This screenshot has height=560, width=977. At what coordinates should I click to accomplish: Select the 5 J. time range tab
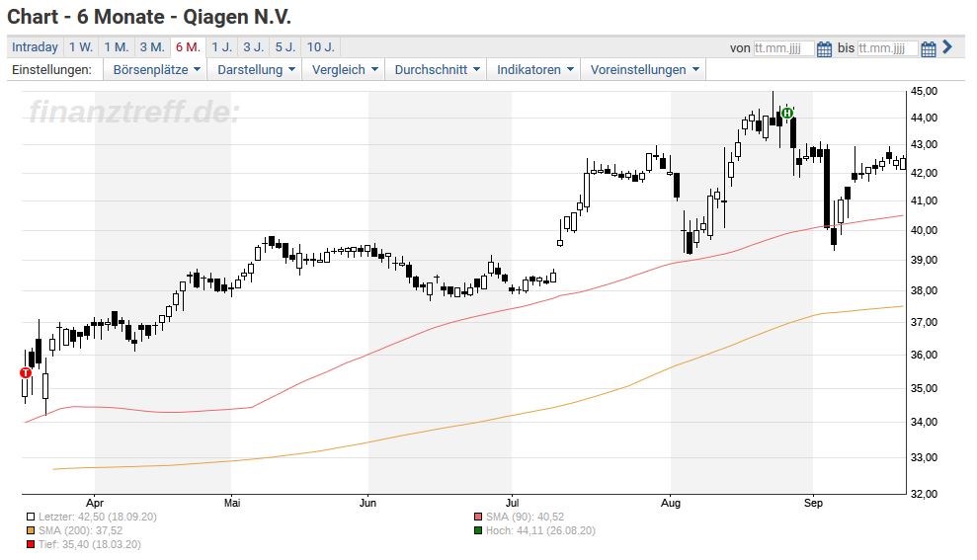tap(285, 47)
